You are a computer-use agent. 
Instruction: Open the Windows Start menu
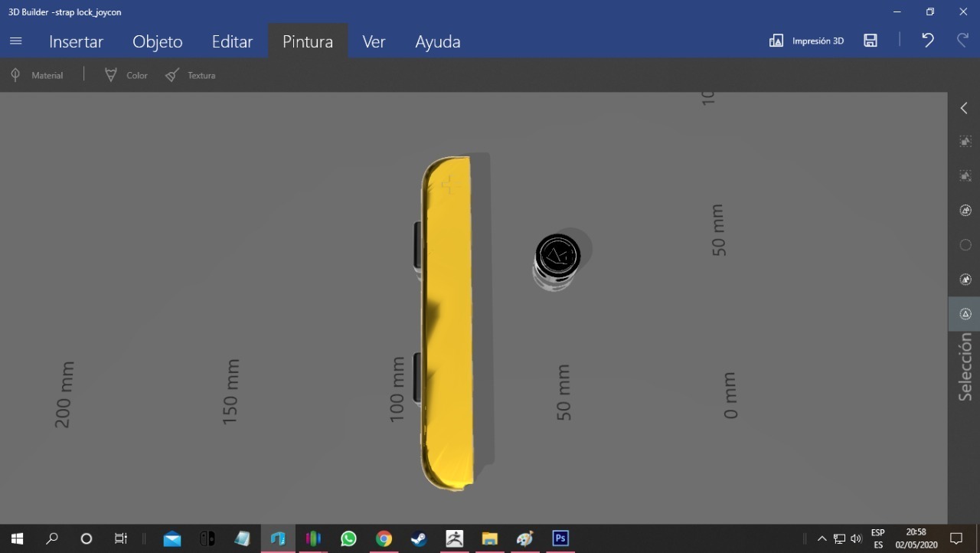(17, 538)
